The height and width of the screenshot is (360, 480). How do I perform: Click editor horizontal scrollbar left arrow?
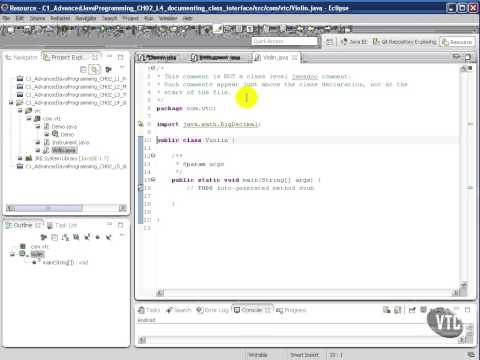click(x=160, y=293)
